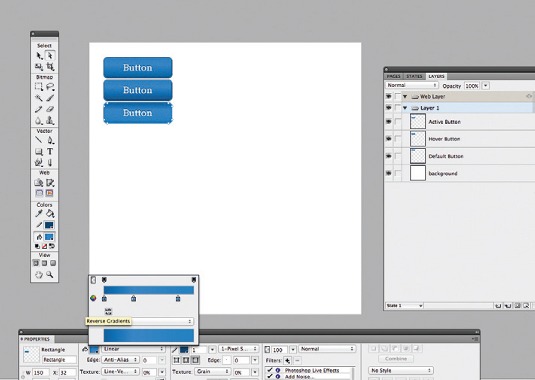Hide the Active Button layer
The height and width of the screenshot is (380, 535).
click(x=389, y=121)
